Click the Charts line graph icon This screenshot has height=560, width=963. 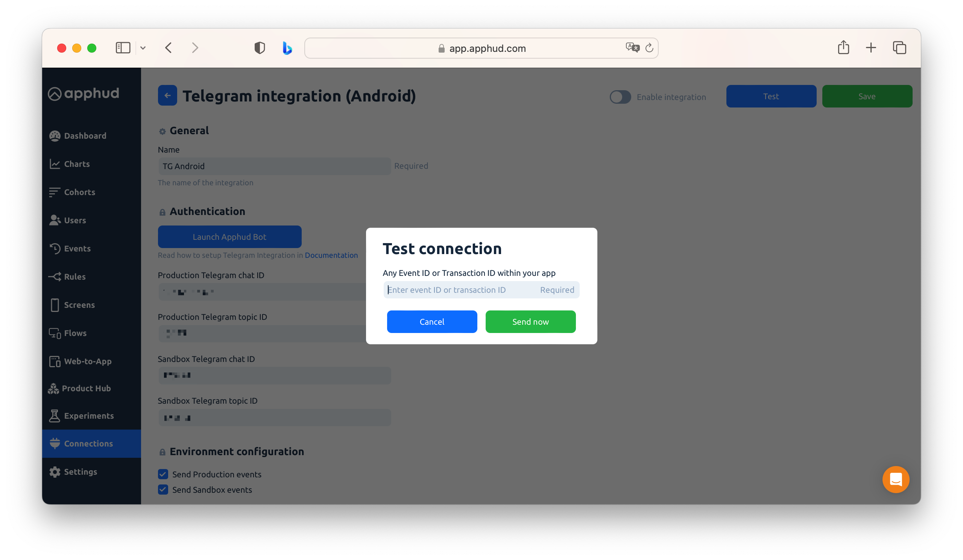pyautogui.click(x=55, y=164)
